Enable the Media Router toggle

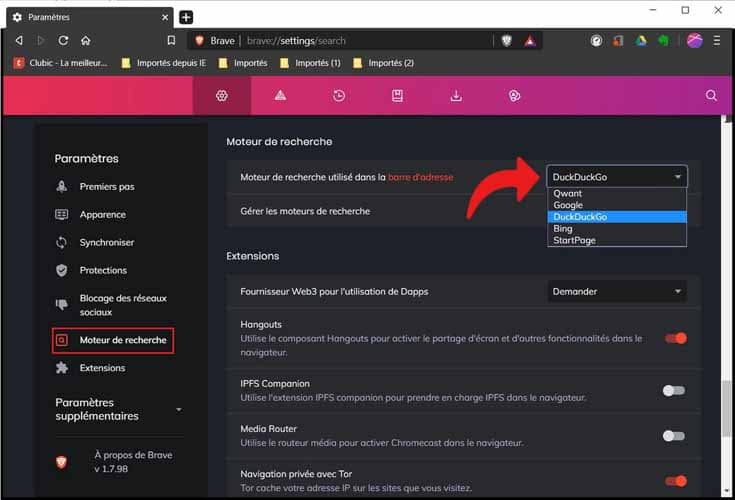coord(674,436)
